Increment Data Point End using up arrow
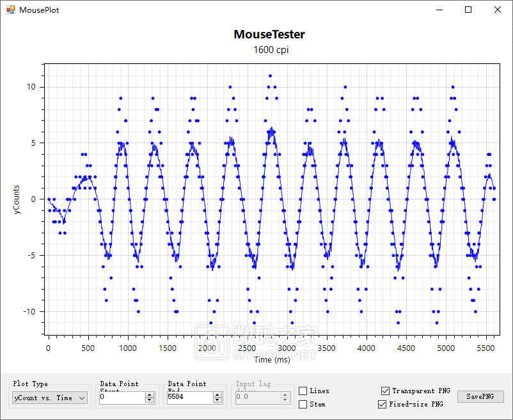The width and height of the screenshot is (513, 420). (x=217, y=395)
